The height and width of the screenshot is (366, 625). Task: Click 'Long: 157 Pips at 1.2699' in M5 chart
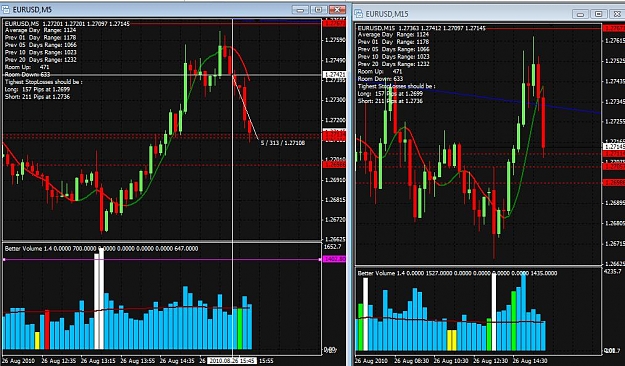coord(37,89)
